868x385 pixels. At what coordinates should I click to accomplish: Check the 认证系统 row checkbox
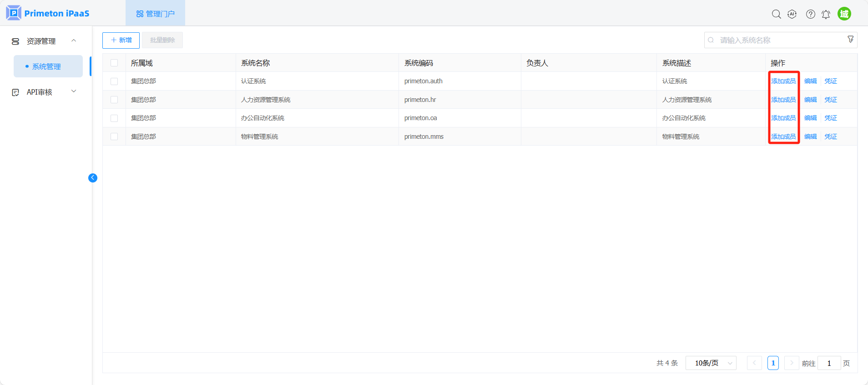[114, 81]
